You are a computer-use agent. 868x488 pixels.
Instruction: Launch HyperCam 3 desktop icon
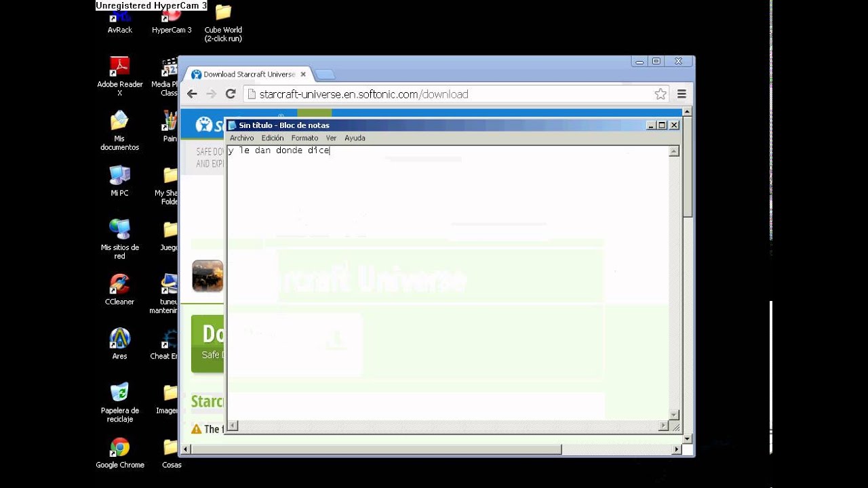[x=172, y=22]
